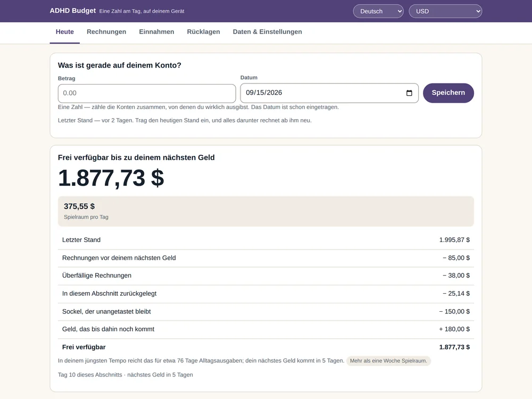Open the USD currency dropdown
532x399 pixels.
point(445,11)
